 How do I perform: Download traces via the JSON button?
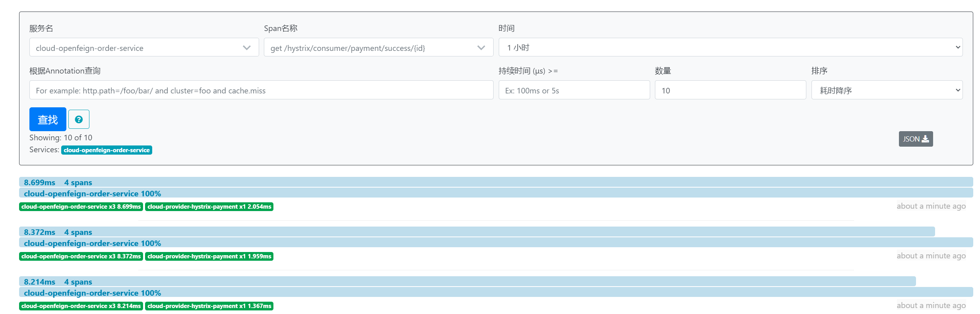pyautogui.click(x=916, y=139)
